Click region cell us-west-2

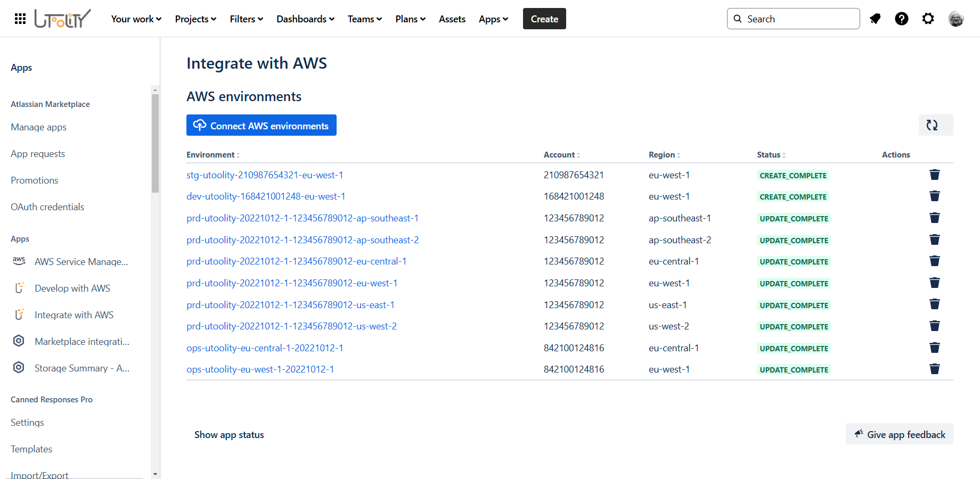[x=669, y=326]
